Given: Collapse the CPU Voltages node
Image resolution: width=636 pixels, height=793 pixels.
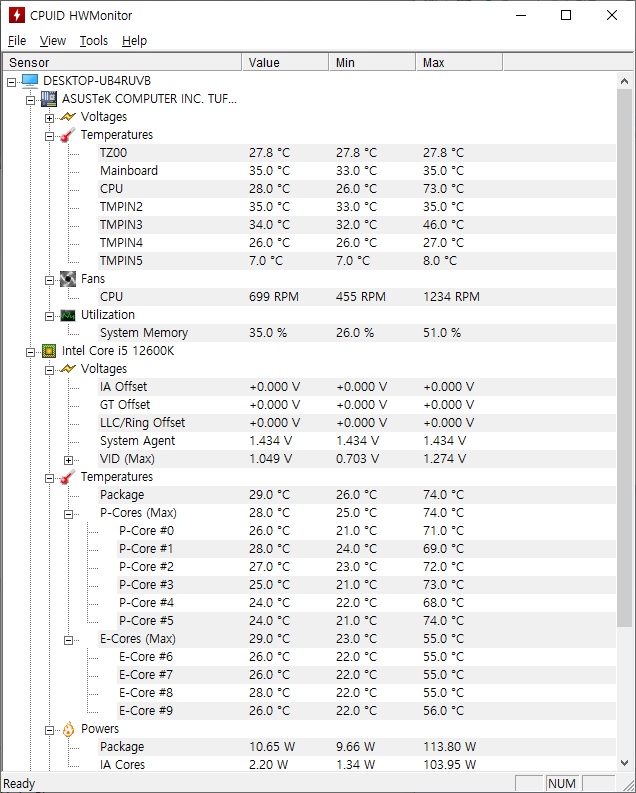Looking at the screenshot, I should click(49, 370).
